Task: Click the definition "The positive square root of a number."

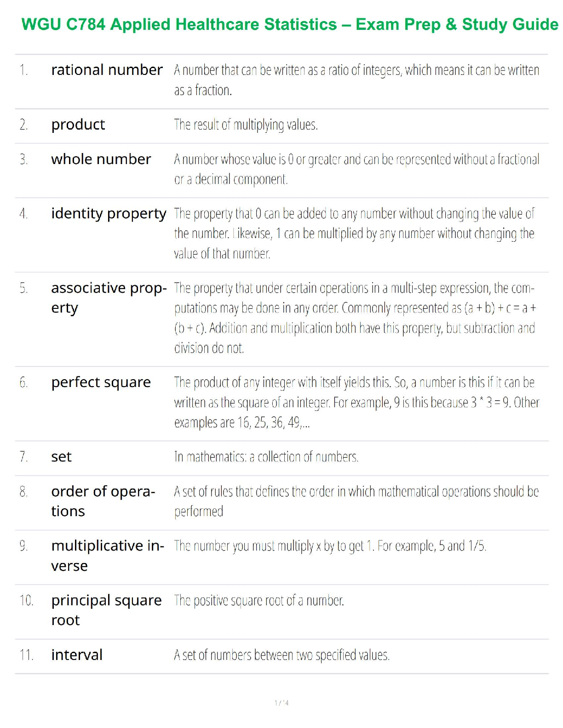Action: (259, 601)
